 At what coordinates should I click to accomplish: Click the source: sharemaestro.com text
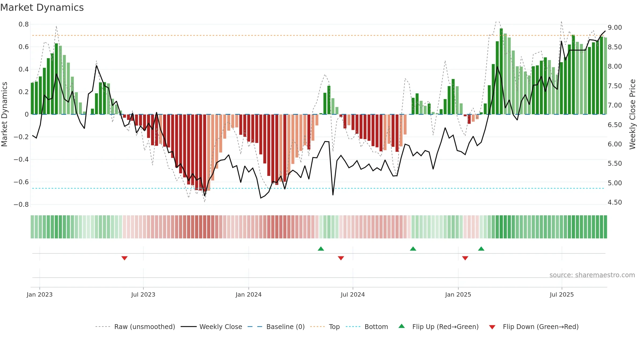click(x=592, y=275)
